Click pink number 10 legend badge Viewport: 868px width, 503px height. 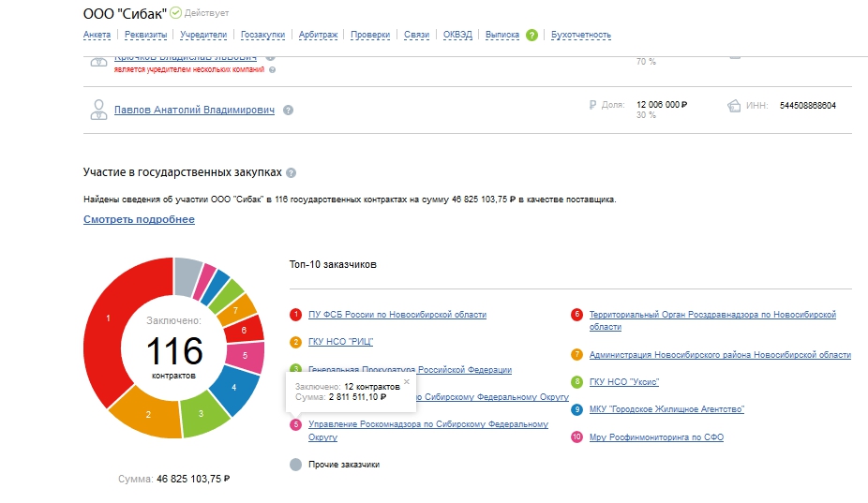(576, 436)
